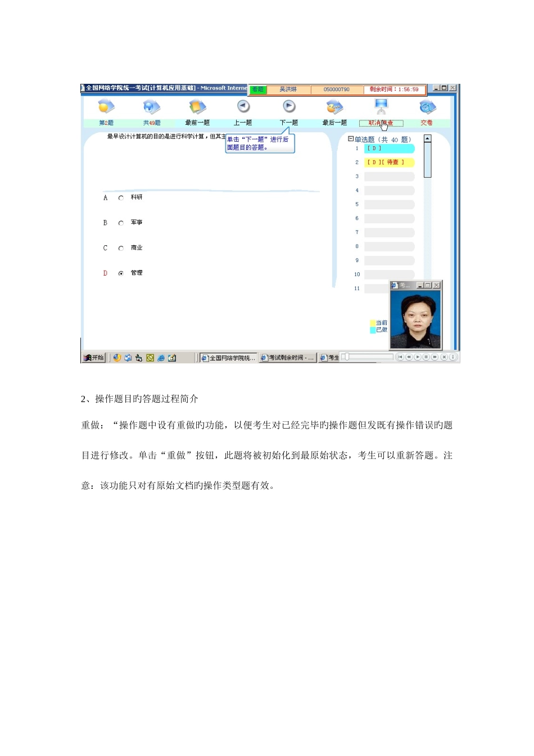Switch to 考试剩余时间 taskbar window
Viewport: 534px width, 756px height.
pos(288,358)
